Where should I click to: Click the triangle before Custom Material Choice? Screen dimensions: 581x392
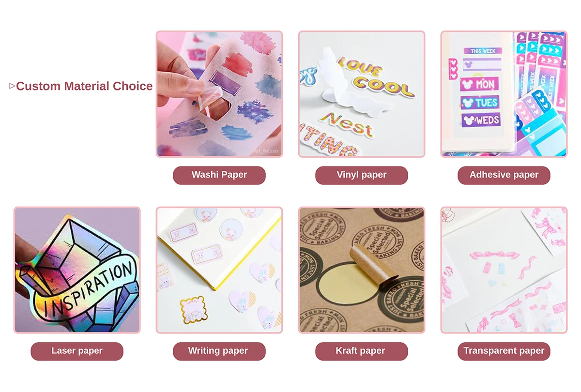12,87
